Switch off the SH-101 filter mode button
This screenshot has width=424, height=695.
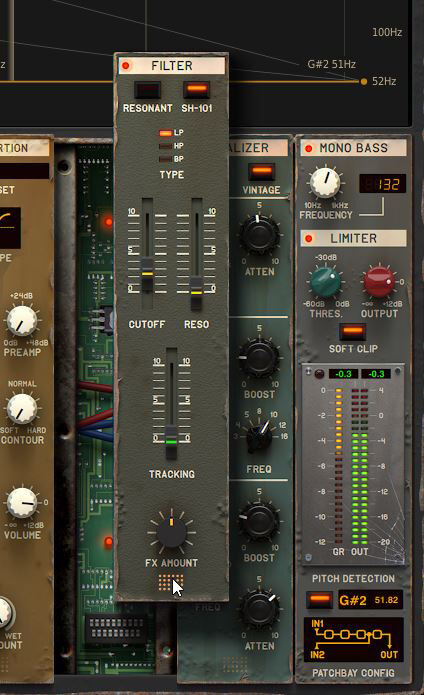(197, 89)
